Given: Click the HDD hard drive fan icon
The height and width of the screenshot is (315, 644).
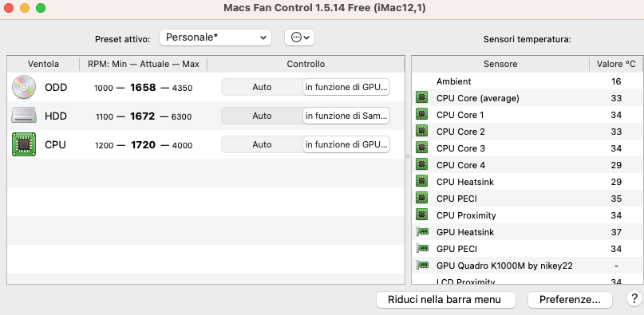Looking at the screenshot, I should coord(24,116).
